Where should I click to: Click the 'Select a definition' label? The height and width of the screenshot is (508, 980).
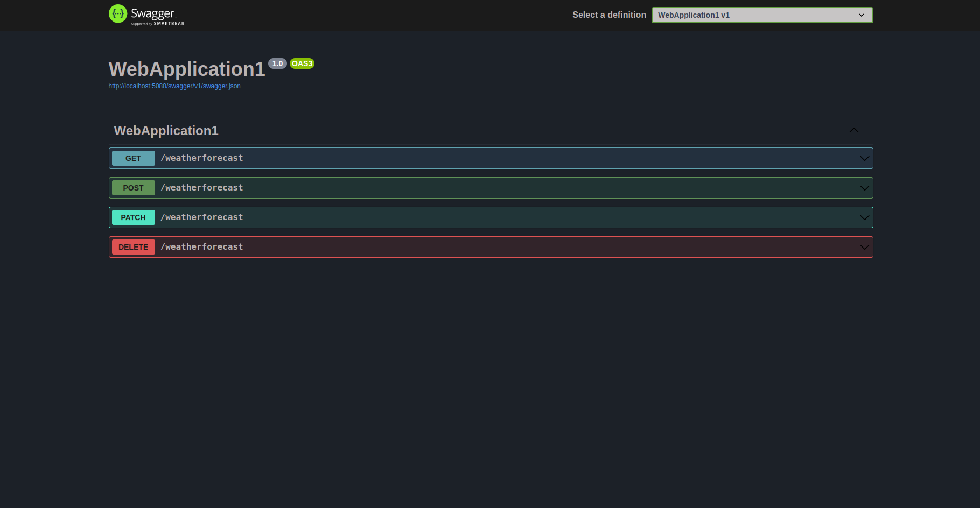609,15
